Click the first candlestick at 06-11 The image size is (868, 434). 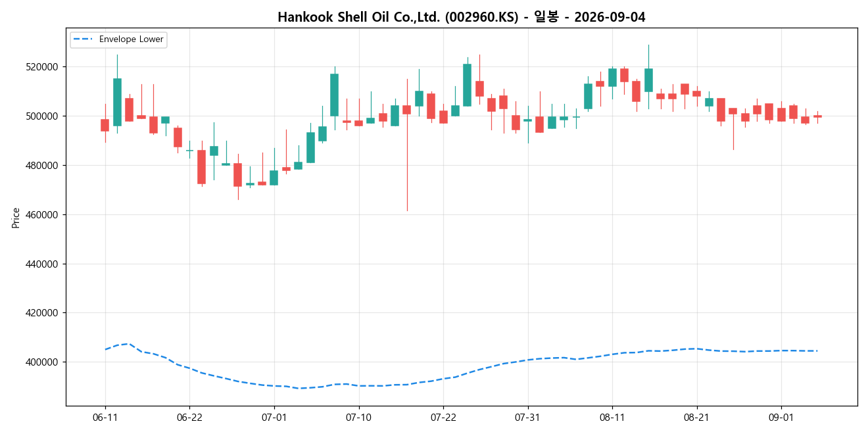(x=105, y=124)
